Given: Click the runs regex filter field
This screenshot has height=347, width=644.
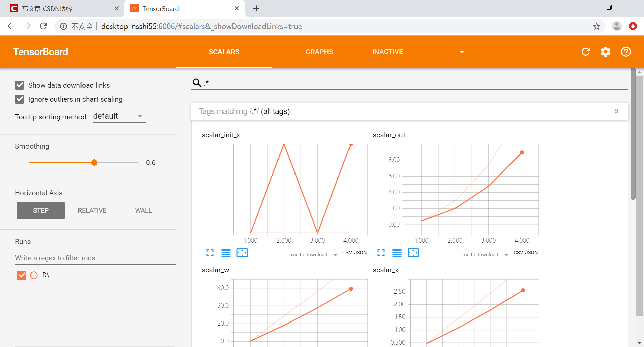Looking at the screenshot, I should pyautogui.click(x=96, y=258).
